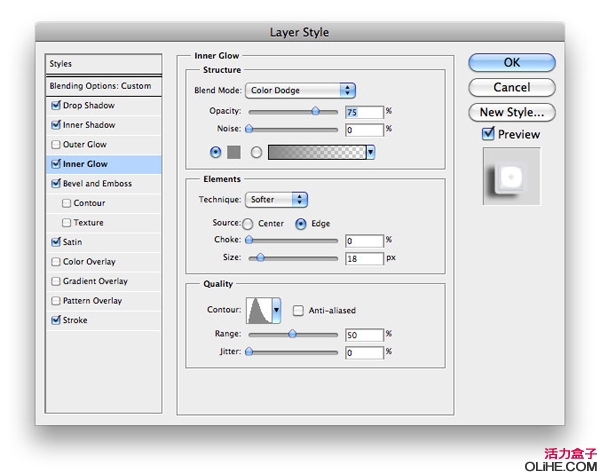Click the Size slider handle

(x=260, y=258)
